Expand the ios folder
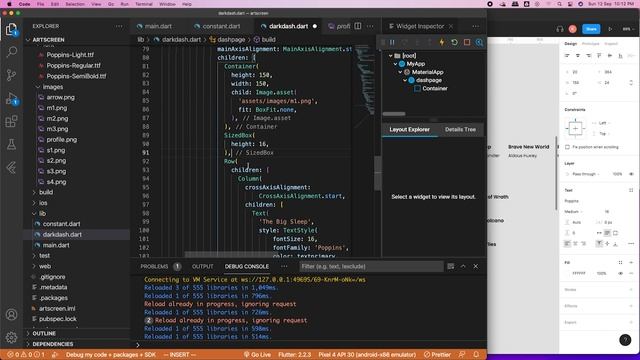640x360 pixels. point(34,203)
